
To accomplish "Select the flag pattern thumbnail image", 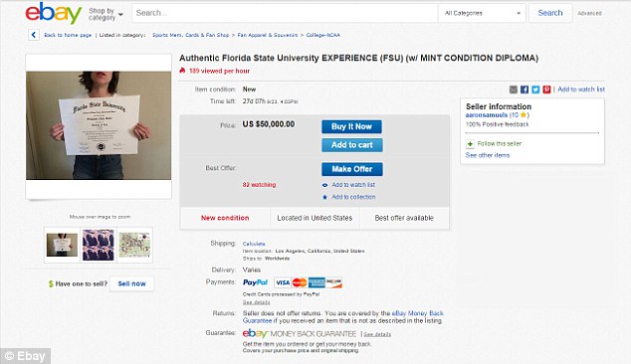I will pyautogui.click(x=99, y=245).
